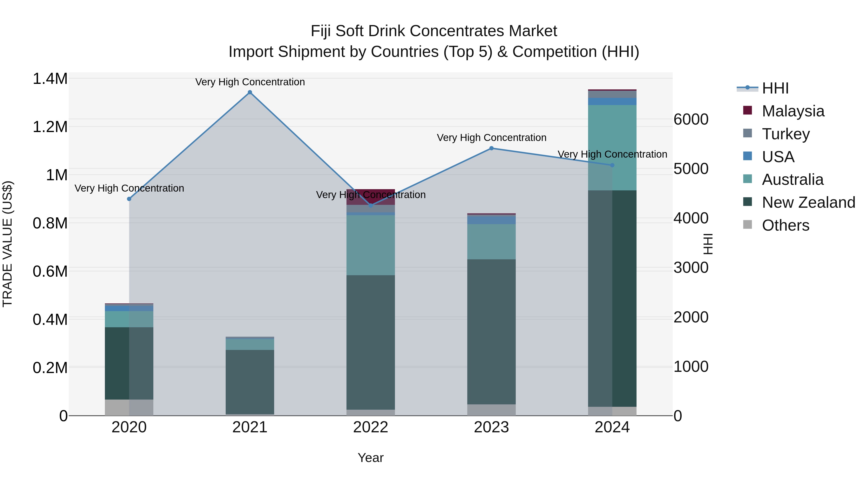Screen dimensions: 868x488
Task: Click the 0.6M trade value tick
Action: click(50, 271)
